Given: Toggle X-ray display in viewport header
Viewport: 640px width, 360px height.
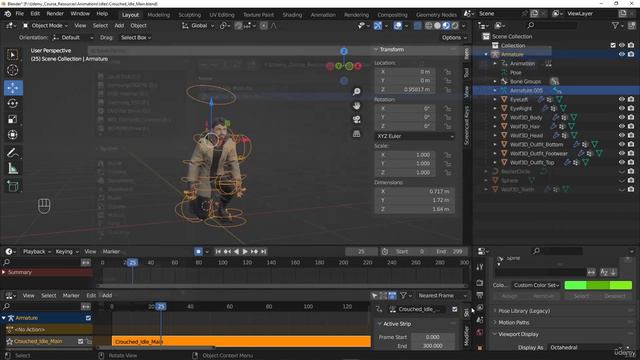Looking at the screenshot, I should (417, 25).
